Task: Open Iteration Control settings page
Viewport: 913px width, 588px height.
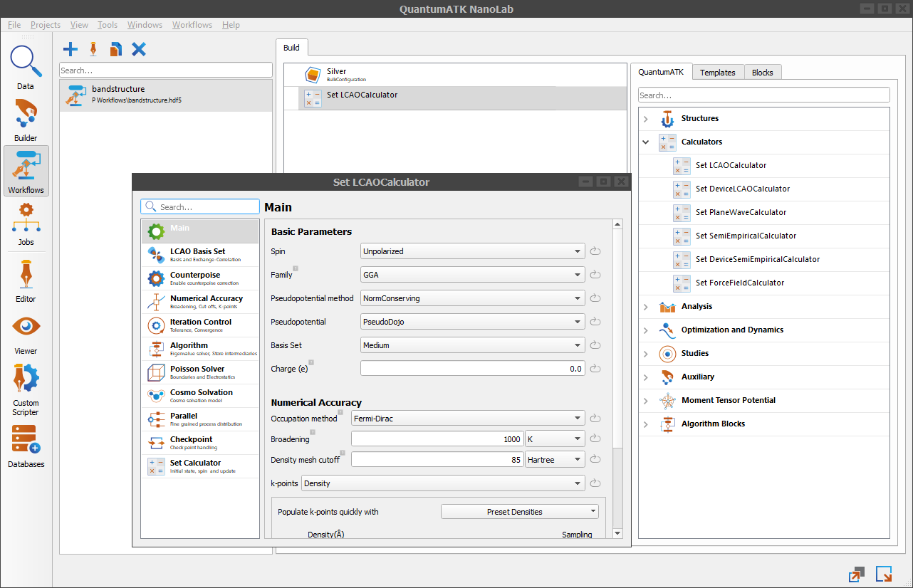Action: tap(200, 325)
